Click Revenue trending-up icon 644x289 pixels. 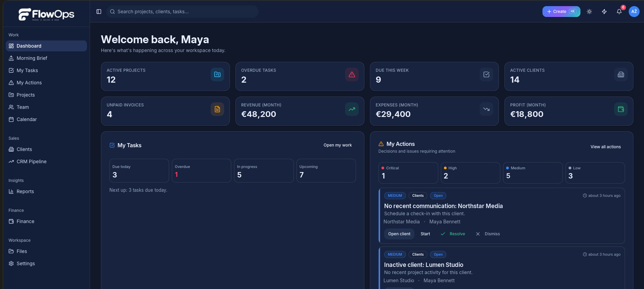pyautogui.click(x=352, y=109)
